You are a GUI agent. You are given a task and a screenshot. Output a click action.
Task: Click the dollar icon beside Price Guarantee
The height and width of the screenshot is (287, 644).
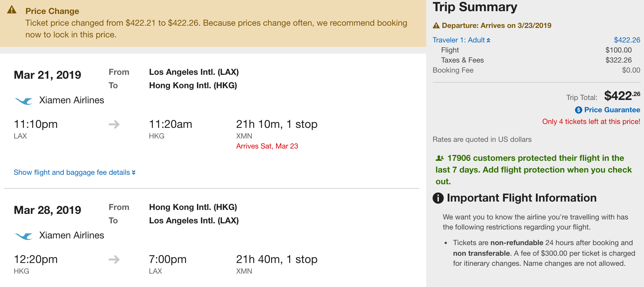(578, 110)
